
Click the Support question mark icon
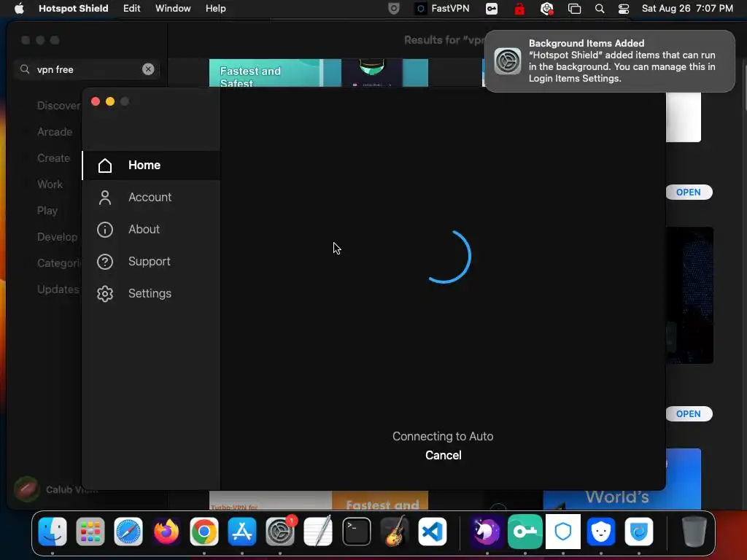point(105,262)
